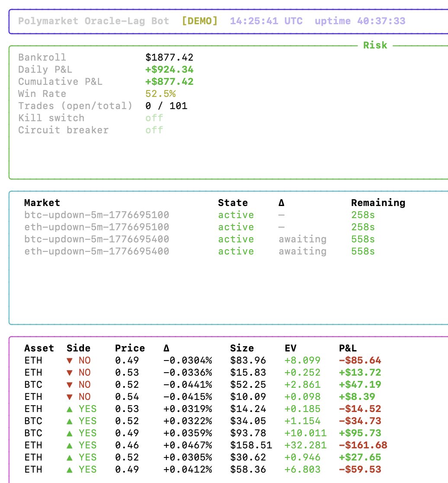Select the P&L value +$27.65

360,457
